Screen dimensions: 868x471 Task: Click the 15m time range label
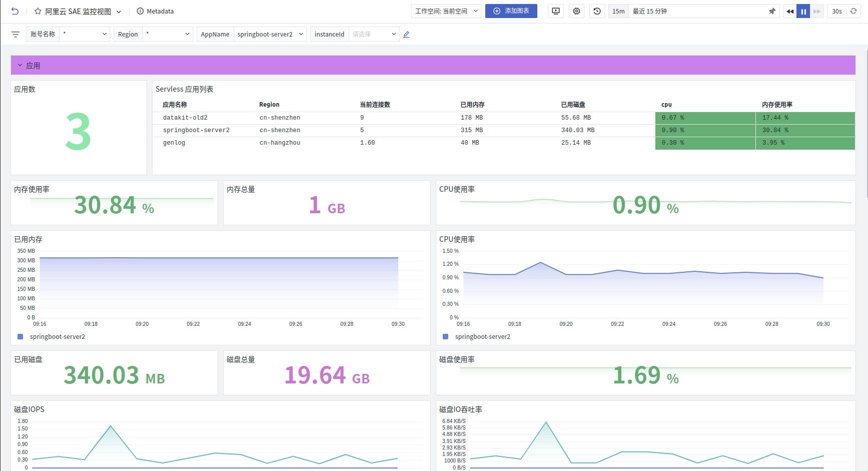pyautogui.click(x=618, y=11)
